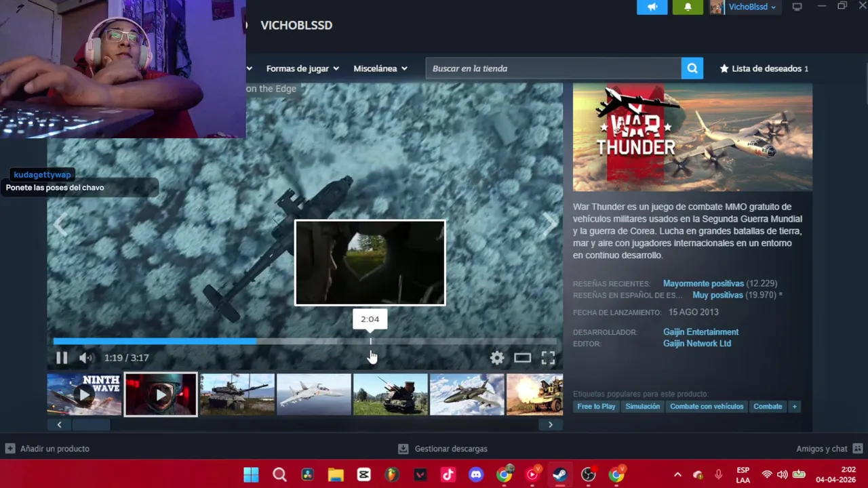
Task: Mute the video volume speaker icon
Action: click(x=85, y=358)
